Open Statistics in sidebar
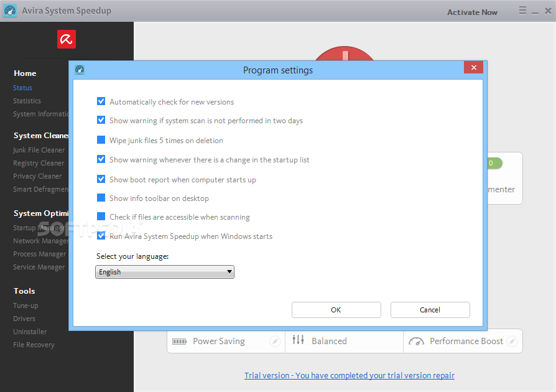 pos(27,101)
